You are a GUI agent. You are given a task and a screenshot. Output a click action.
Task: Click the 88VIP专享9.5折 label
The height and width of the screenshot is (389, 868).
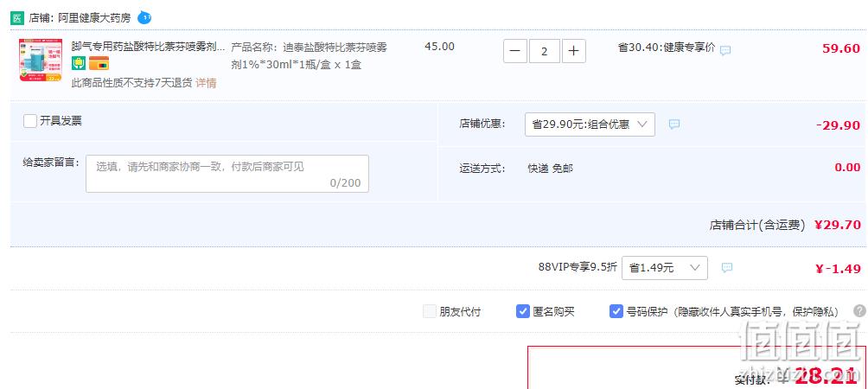tap(578, 267)
